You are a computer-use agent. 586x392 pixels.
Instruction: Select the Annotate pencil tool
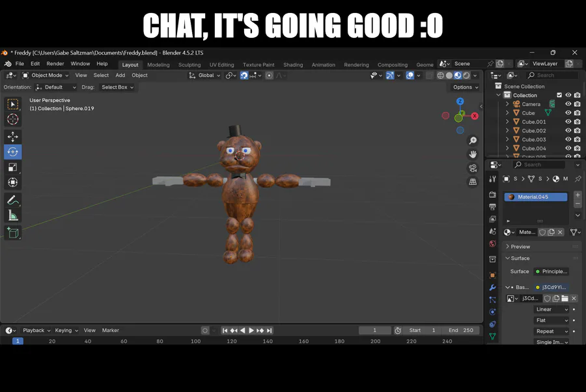click(13, 201)
